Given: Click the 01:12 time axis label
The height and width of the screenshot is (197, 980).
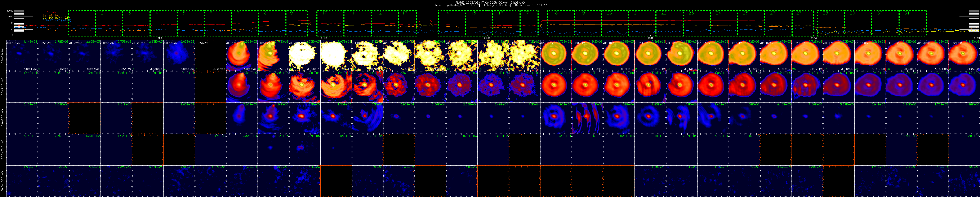Looking at the screenshot, I should [650, 38].
